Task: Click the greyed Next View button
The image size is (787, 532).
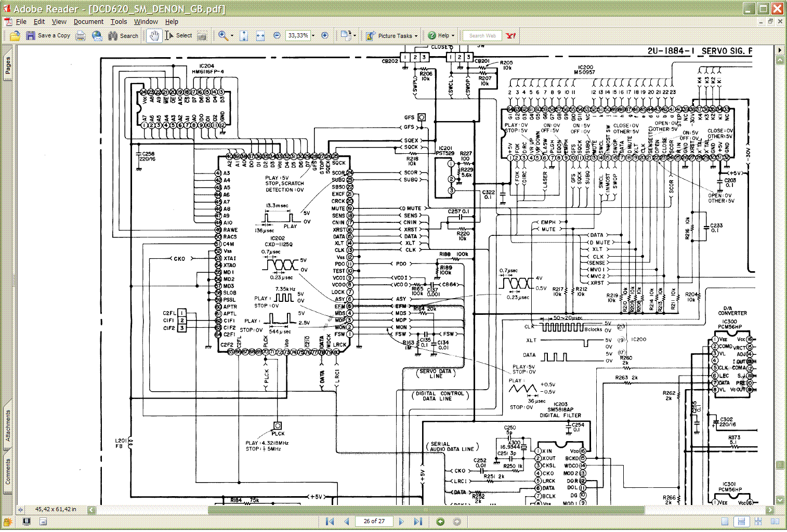Action: 457,522
